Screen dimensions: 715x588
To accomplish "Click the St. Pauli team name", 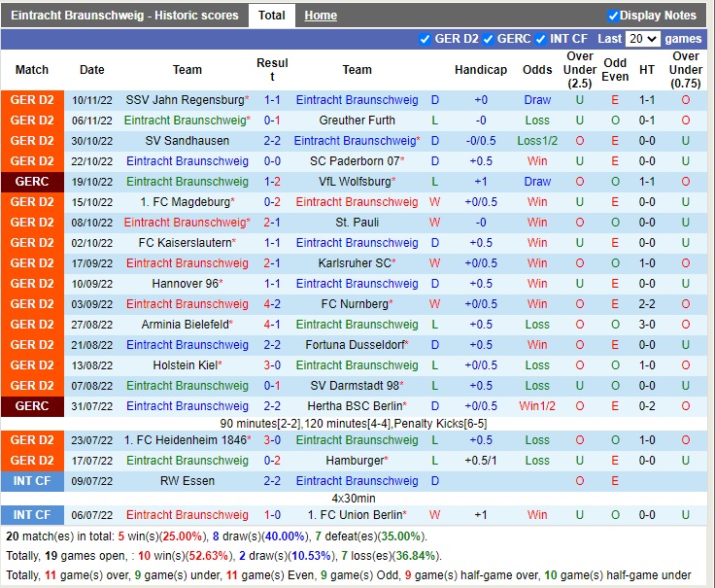I will click(357, 223).
